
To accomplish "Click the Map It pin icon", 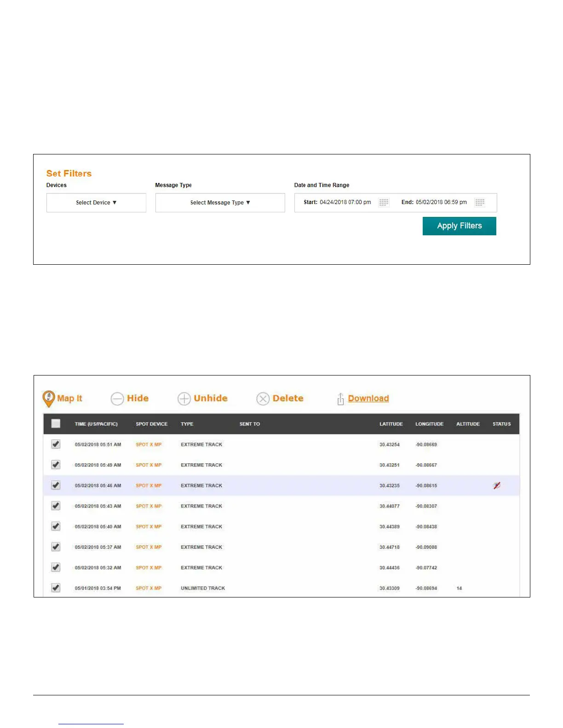I will [48, 399].
